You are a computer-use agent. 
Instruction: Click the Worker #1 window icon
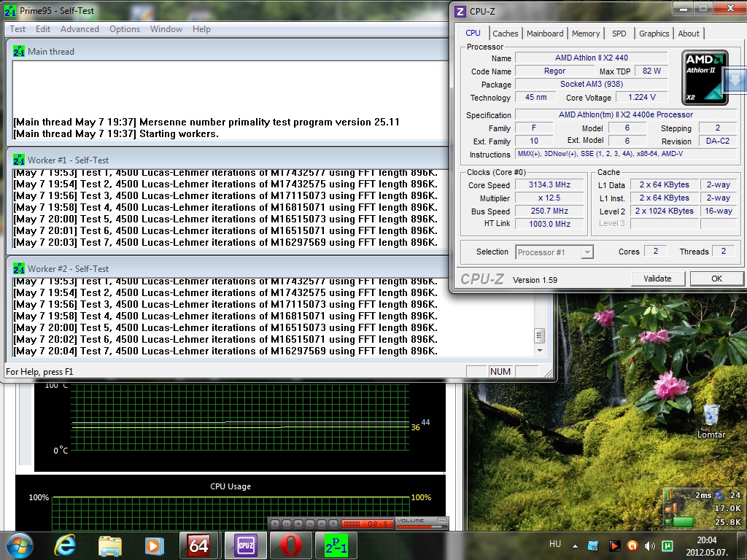tap(19, 160)
